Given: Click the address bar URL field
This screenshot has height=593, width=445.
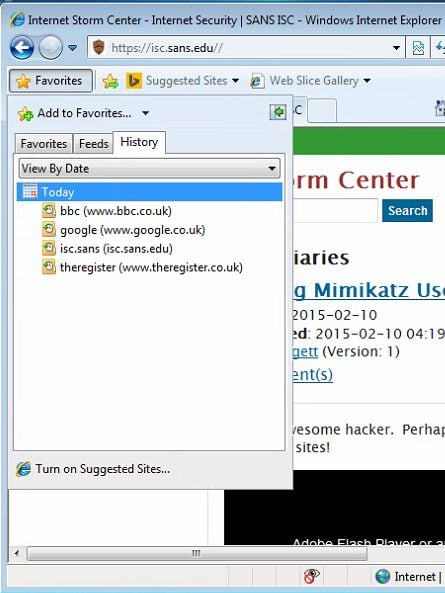Looking at the screenshot, I should pos(246,48).
